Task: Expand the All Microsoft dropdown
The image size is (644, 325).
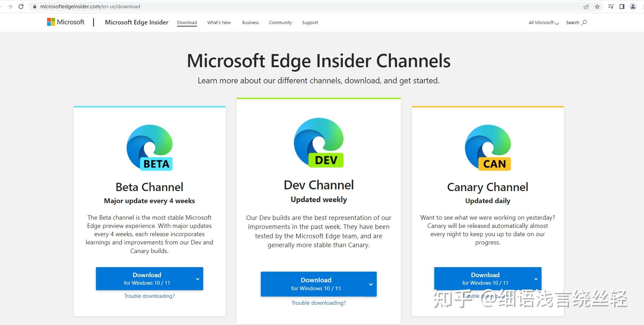Action: click(x=543, y=22)
